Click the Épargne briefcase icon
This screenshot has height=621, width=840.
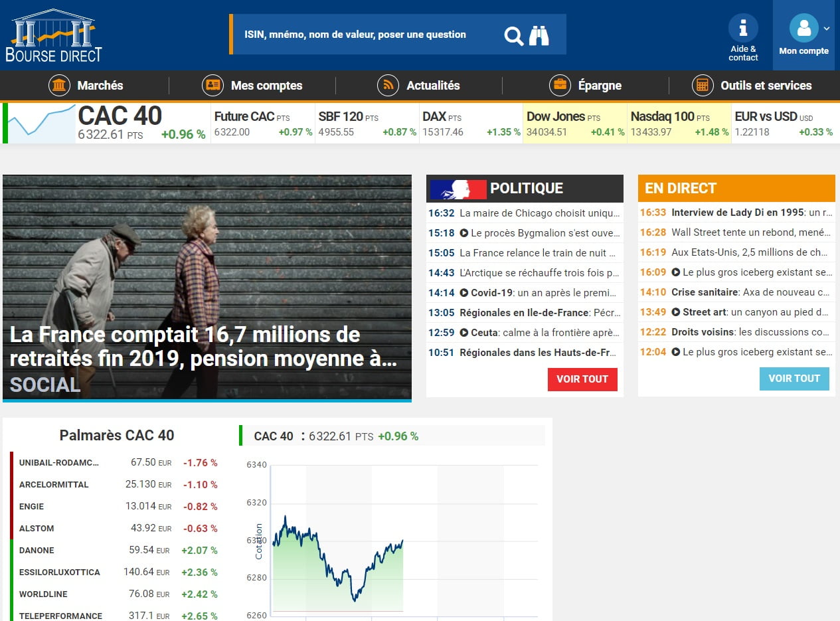pyautogui.click(x=560, y=86)
